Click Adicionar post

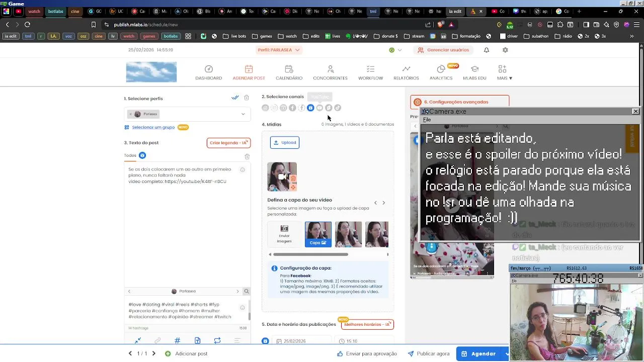pyautogui.click(x=186, y=353)
